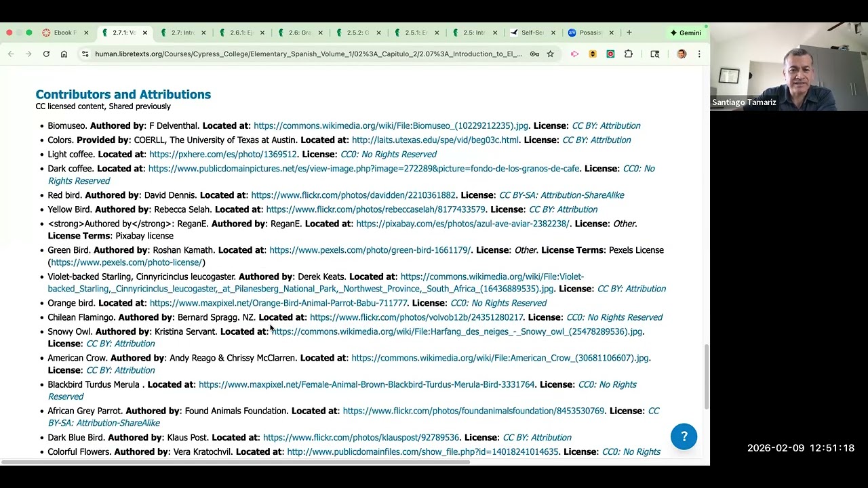Open the American Crow wikimedia link
The image size is (868, 488).
click(500, 358)
